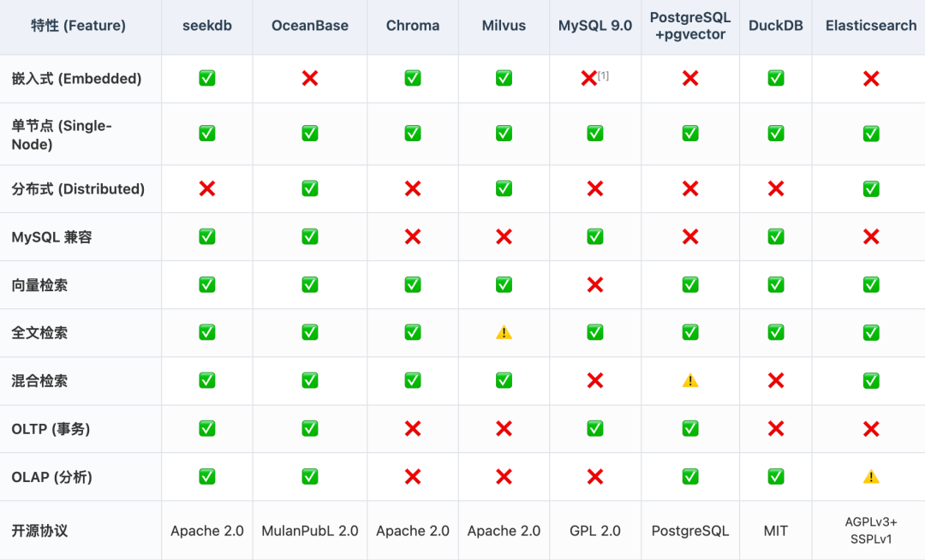Click the DuckDB OLTP red cross
This screenshot has height=560, width=925.
(x=775, y=429)
